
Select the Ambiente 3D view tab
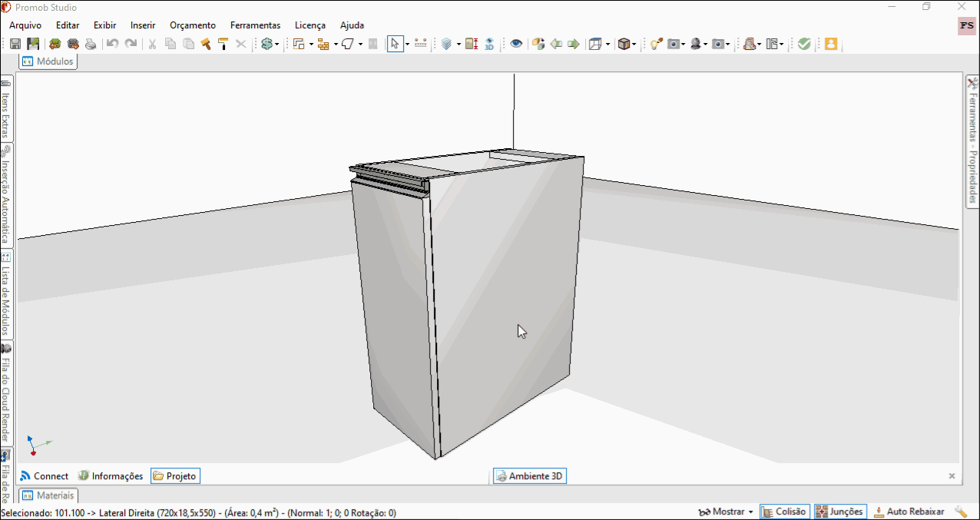click(529, 476)
